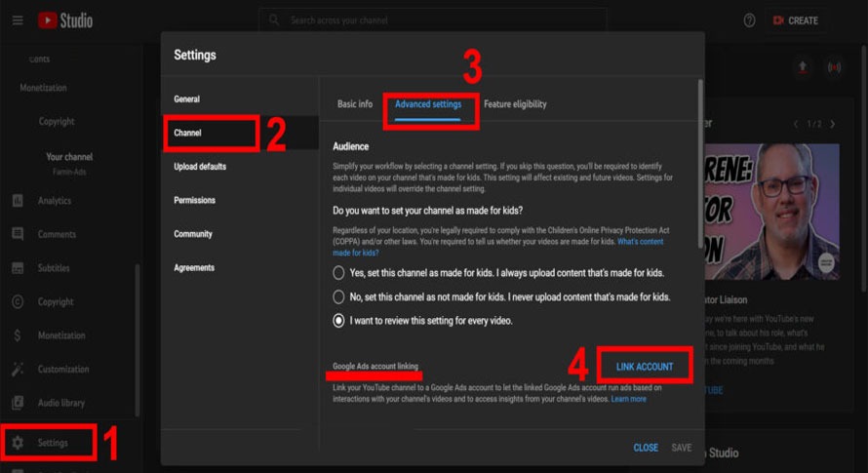Click the help question mark icon
The height and width of the screenshot is (473, 868).
click(749, 20)
